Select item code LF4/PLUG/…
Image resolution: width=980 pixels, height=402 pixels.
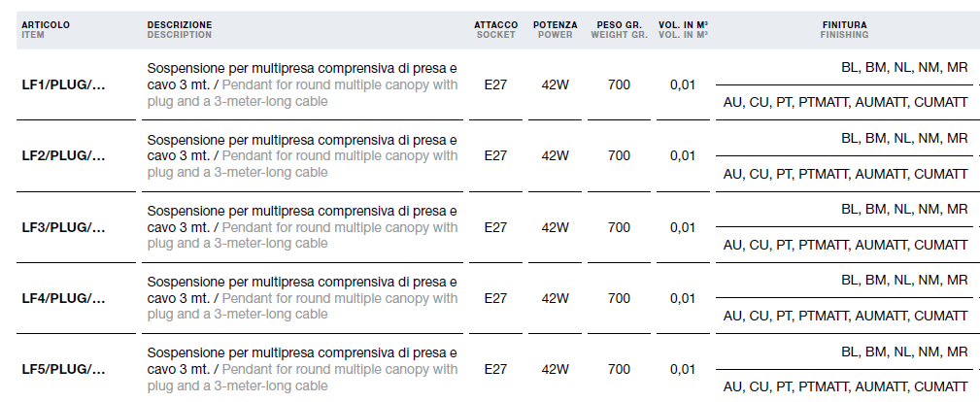coord(63,298)
